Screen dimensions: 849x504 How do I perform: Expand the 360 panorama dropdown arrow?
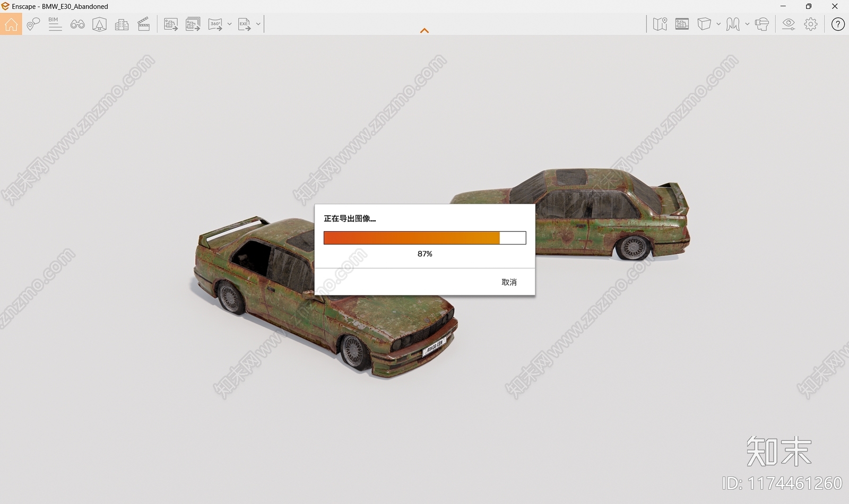(x=229, y=24)
